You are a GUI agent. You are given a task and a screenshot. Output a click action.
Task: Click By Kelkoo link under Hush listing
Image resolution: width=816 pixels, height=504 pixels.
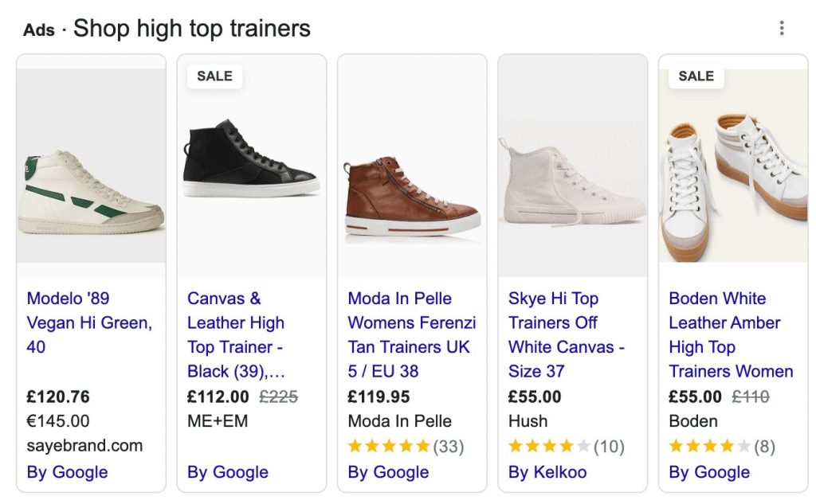[547, 471]
